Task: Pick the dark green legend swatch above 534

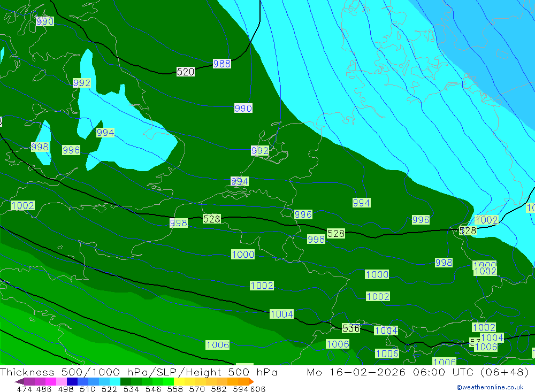Action: coord(126,381)
